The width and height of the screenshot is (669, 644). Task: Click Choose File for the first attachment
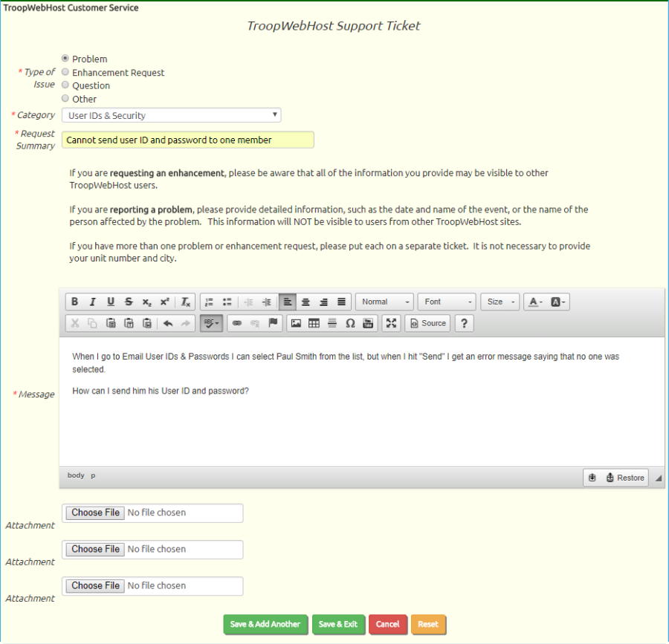tap(96, 513)
